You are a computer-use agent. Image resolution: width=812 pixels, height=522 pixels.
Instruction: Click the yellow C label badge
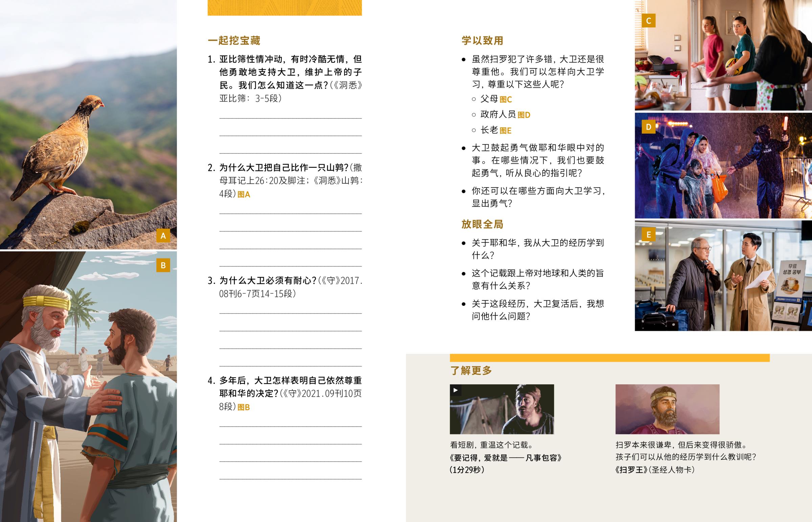(x=648, y=21)
